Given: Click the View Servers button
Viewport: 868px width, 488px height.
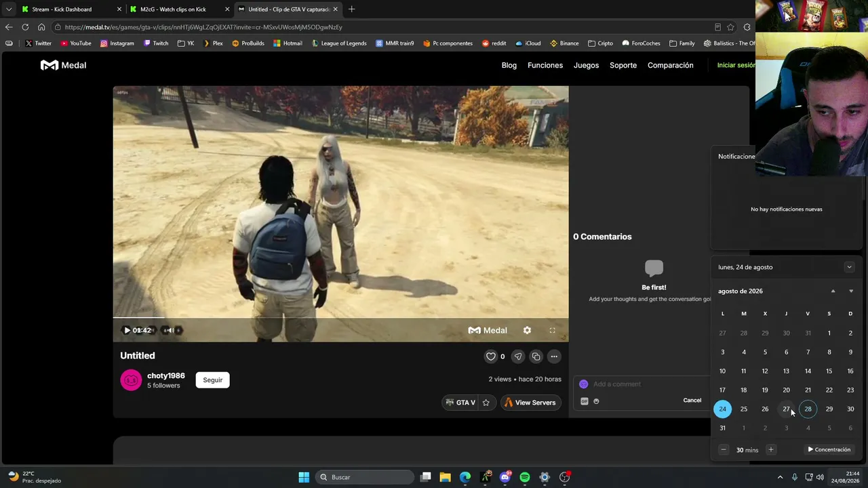Looking at the screenshot, I should click(x=531, y=403).
